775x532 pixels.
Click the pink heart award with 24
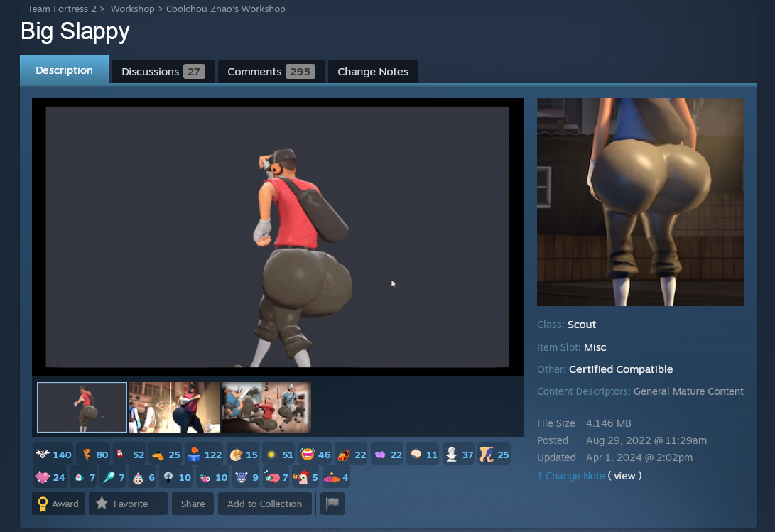50,477
